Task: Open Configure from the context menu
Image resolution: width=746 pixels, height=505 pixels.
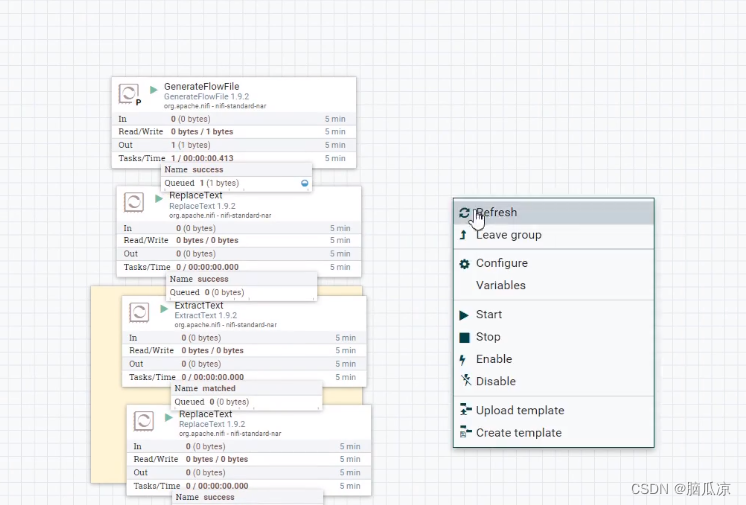Action: pyautogui.click(x=554, y=263)
